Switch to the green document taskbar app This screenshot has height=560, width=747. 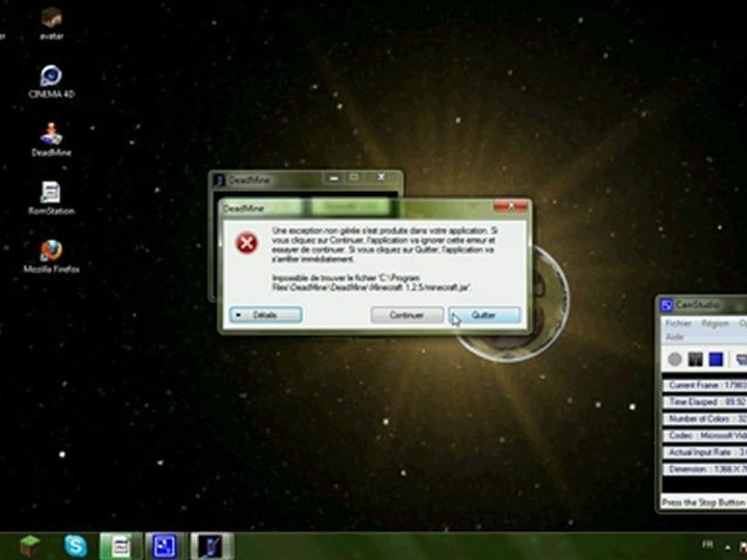(x=120, y=546)
